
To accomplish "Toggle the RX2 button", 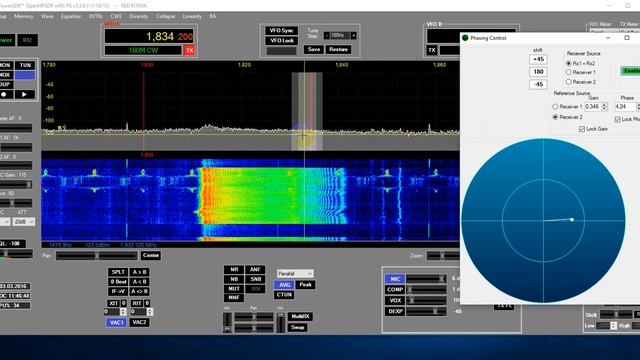I will point(27,40).
